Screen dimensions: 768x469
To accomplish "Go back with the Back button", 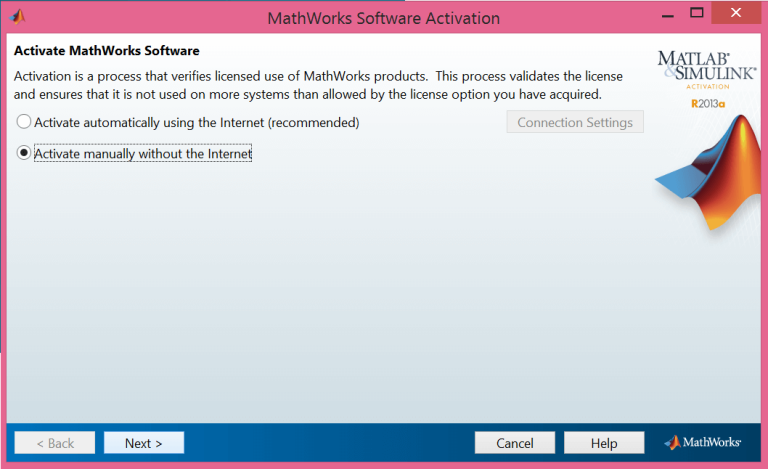I will [55, 443].
